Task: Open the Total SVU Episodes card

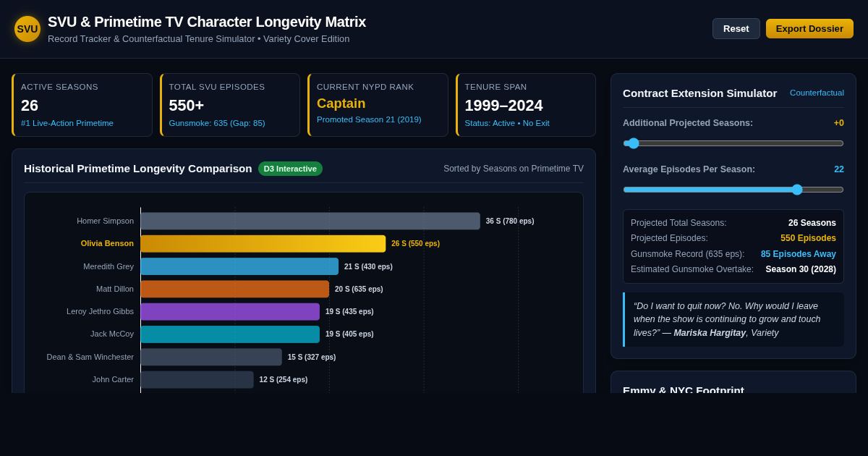Action: pos(230,105)
